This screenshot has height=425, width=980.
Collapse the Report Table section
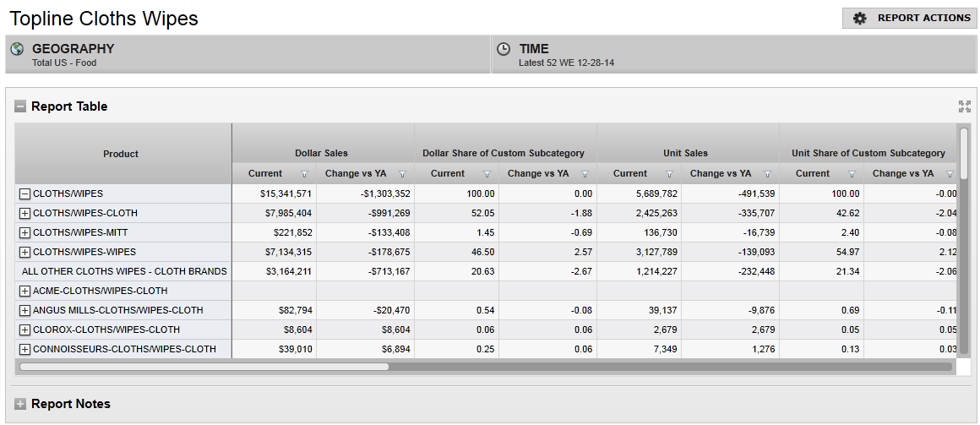20,106
